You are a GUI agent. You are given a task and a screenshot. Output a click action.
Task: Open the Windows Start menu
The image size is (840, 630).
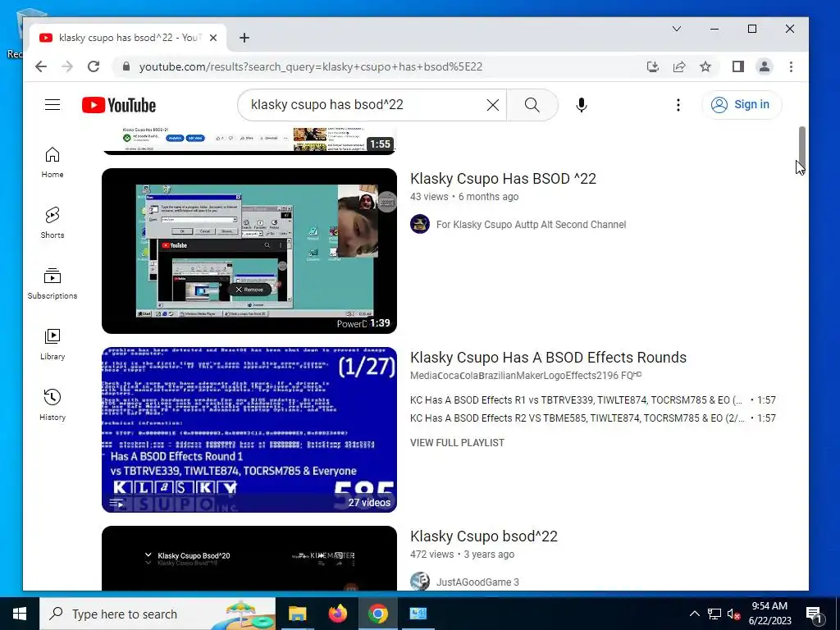[x=20, y=614]
